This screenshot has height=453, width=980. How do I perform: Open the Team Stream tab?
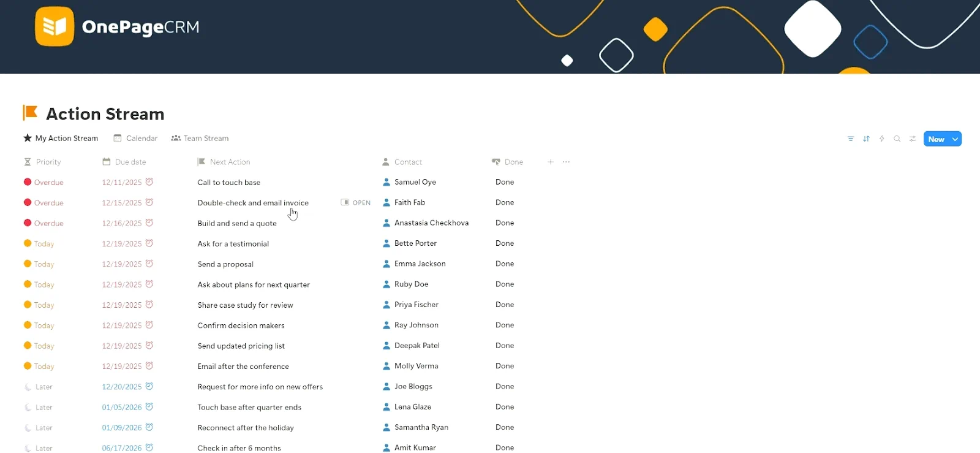tap(200, 139)
